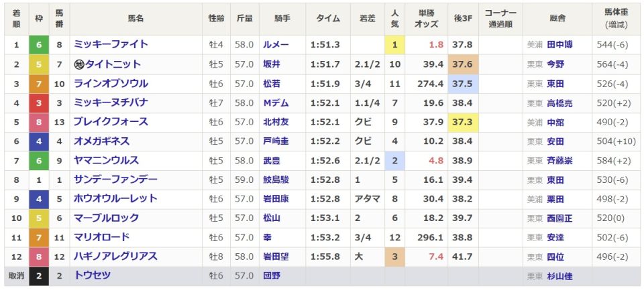This screenshot has width=644, height=292.
Task: Open horse link タイトニット
Action: pyautogui.click(x=113, y=64)
